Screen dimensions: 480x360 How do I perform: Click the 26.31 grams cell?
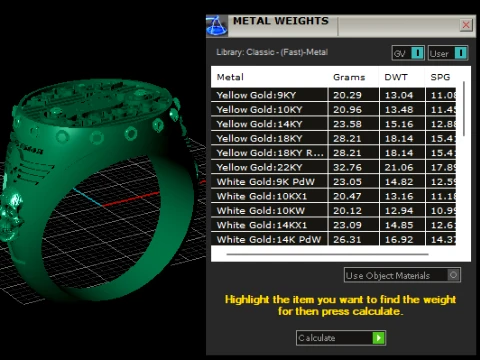pos(354,239)
